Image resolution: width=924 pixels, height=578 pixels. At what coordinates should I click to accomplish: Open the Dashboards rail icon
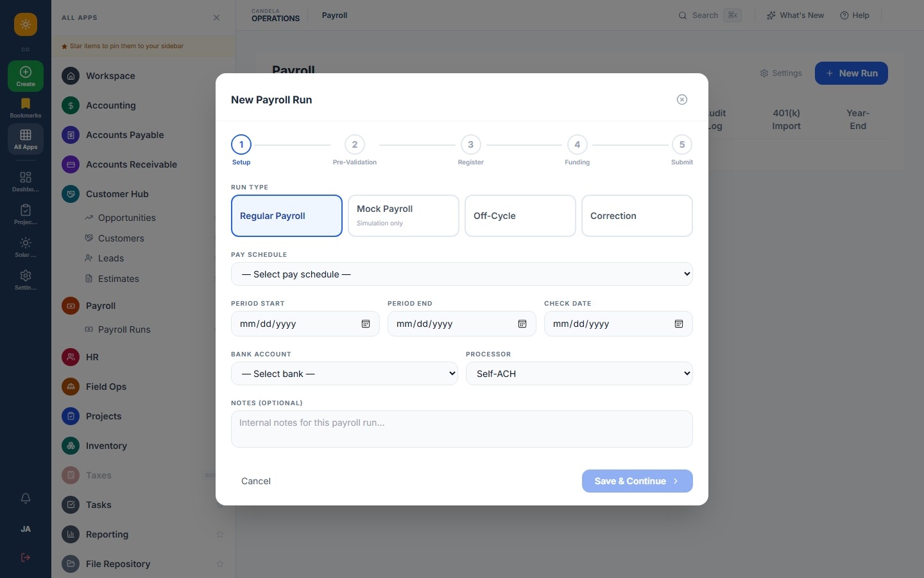26,182
